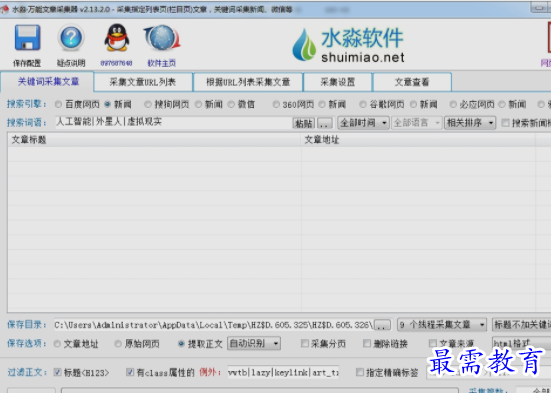Select the 新闻 radio right after 必应网页
The image size is (551, 393).
[x=502, y=104]
